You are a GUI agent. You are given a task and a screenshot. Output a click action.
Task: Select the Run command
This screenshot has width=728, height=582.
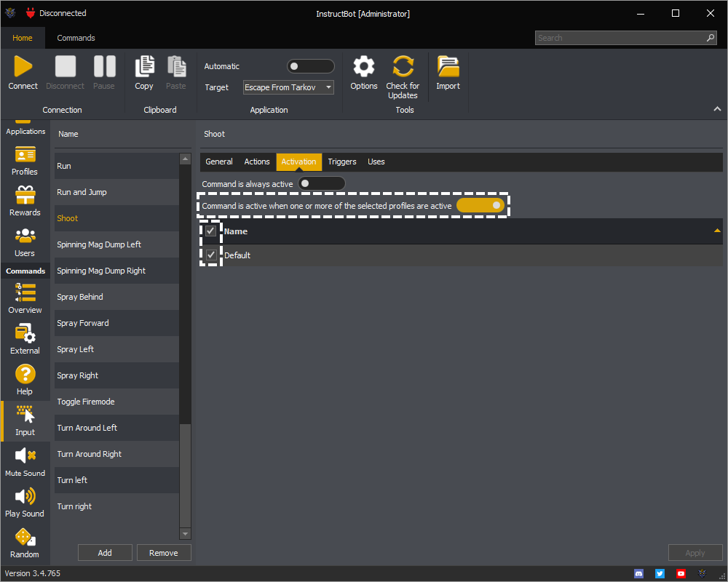(x=116, y=166)
